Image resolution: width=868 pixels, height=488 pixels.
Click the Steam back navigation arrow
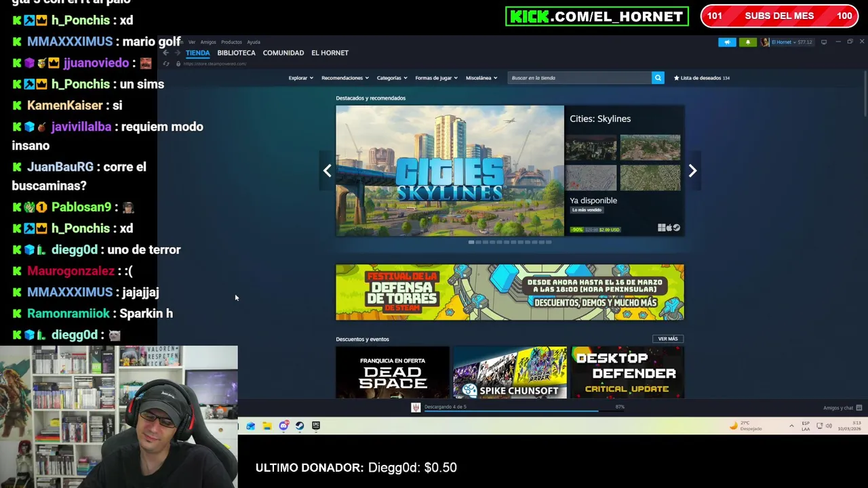(166, 53)
